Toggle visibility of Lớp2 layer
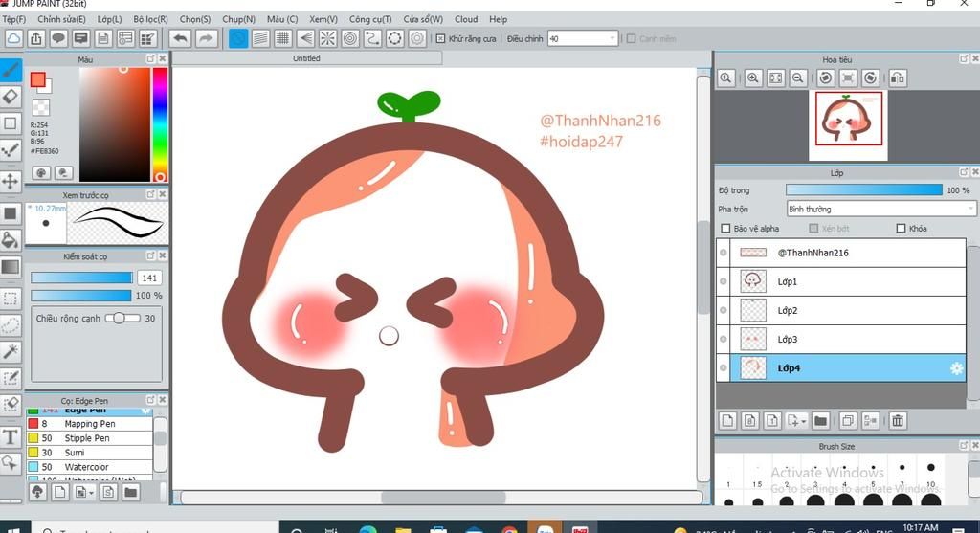 coord(724,310)
